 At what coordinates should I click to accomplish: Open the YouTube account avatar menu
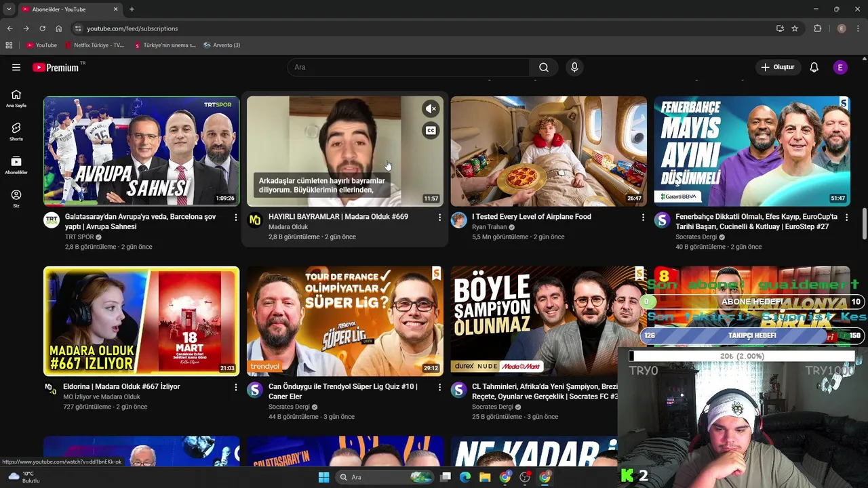point(840,67)
